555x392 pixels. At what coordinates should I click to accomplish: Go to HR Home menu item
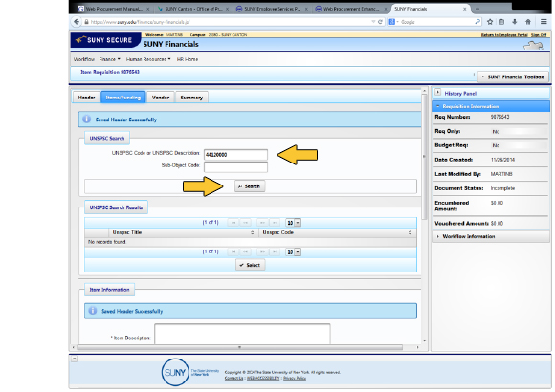(188, 59)
